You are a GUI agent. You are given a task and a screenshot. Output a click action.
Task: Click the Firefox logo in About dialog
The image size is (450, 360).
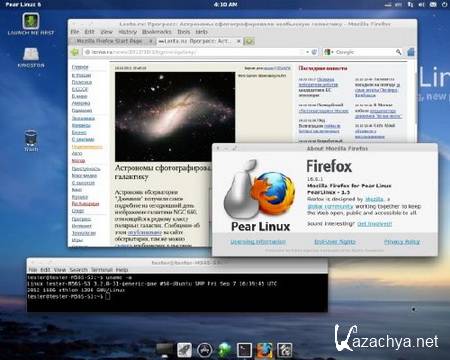(273, 193)
